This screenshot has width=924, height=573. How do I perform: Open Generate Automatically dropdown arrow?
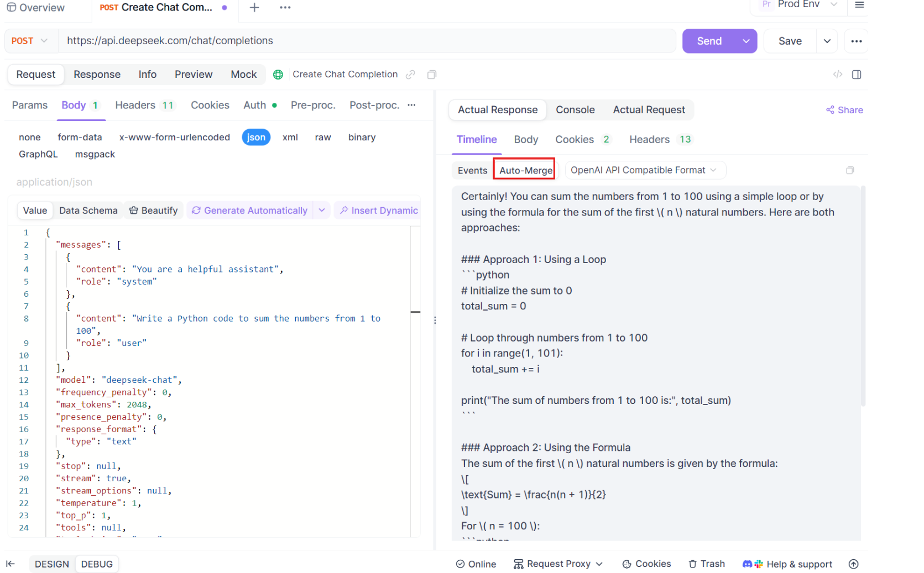click(x=322, y=211)
